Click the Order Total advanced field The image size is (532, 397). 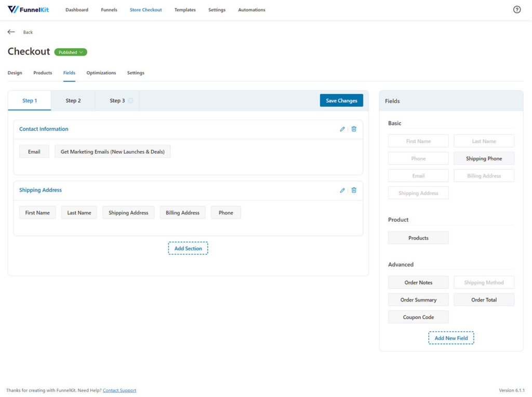(x=484, y=300)
